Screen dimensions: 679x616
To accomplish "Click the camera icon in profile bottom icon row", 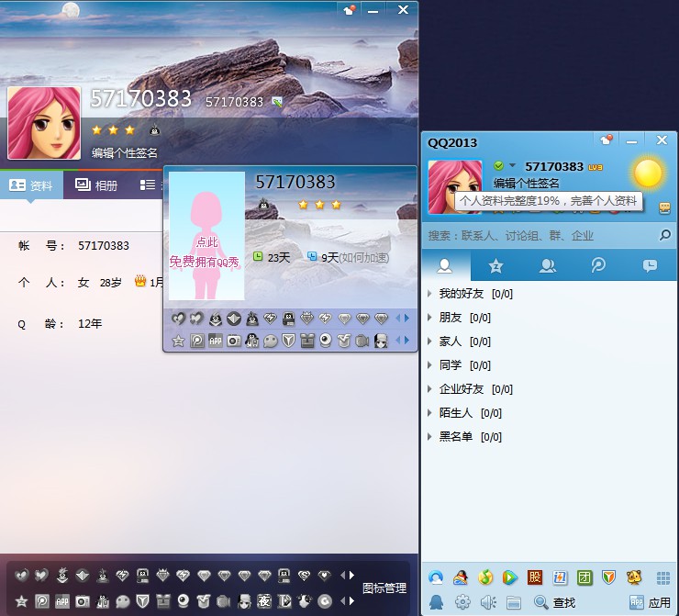I will (83, 601).
